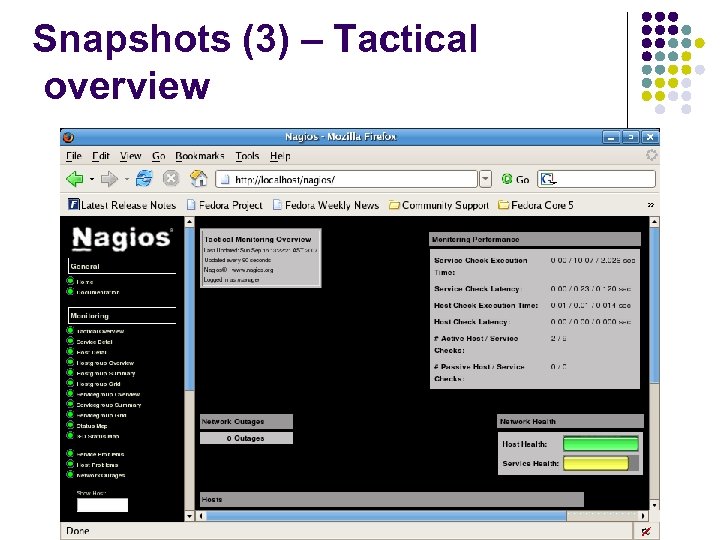This screenshot has height=540, width=720.
Task: Click the sidebar frame scroll-up arrow
Action: [189, 222]
